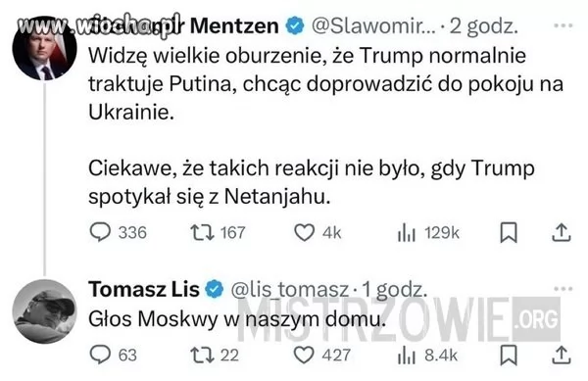Bookmark Tomasz Lis tweet
Image resolution: width=588 pixels, height=381 pixels.
pos(509,356)
